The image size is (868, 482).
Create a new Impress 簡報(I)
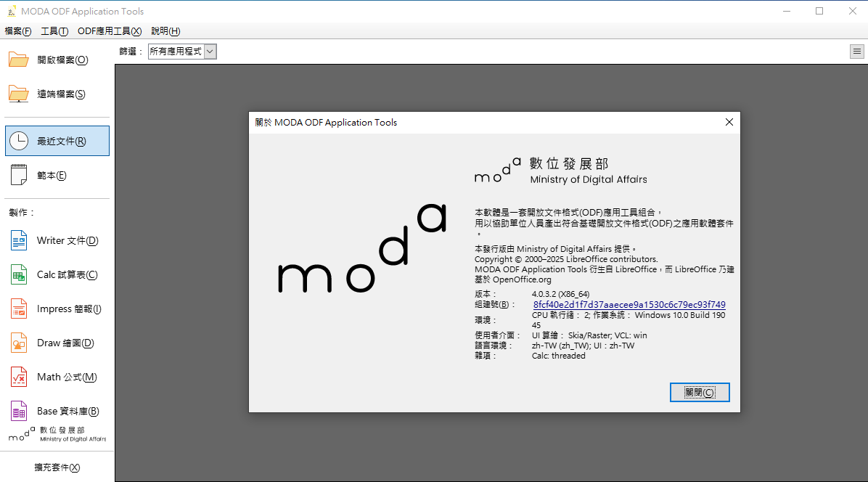[x=69, y=309]
